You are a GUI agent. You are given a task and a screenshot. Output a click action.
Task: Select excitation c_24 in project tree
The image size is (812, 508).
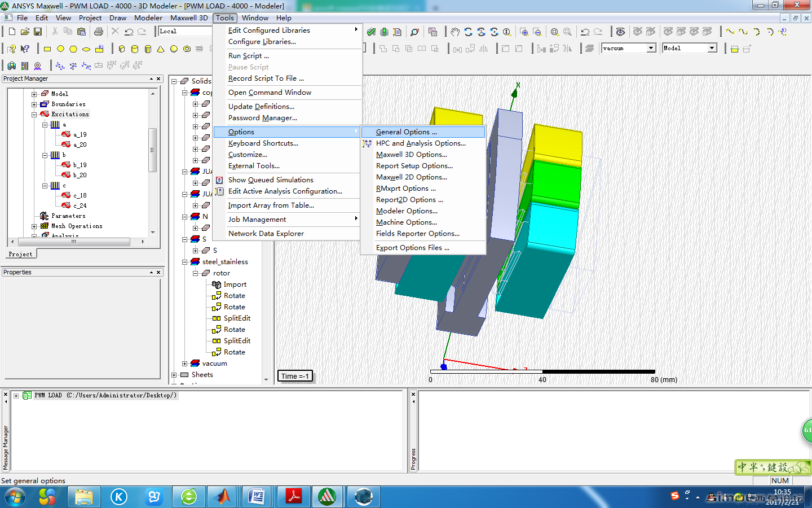click(x=80, y=206)
